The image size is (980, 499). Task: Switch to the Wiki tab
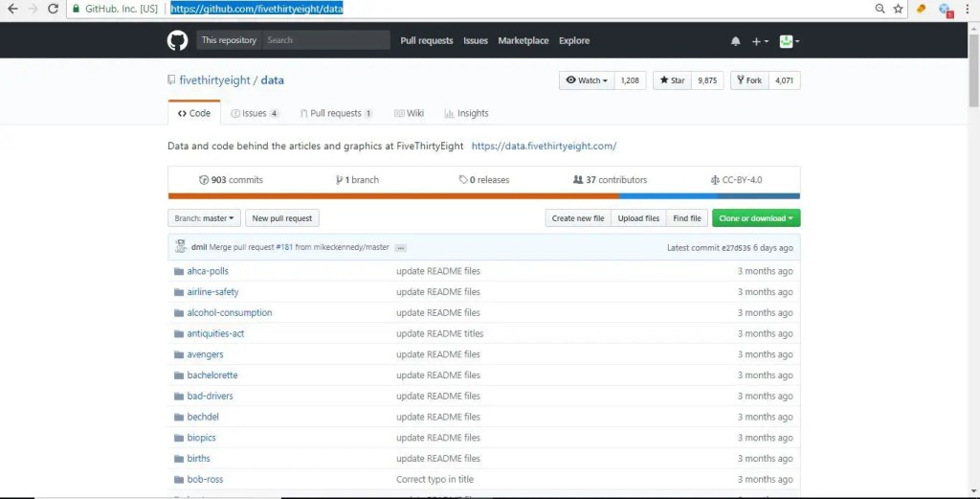(x=409, y=113)
